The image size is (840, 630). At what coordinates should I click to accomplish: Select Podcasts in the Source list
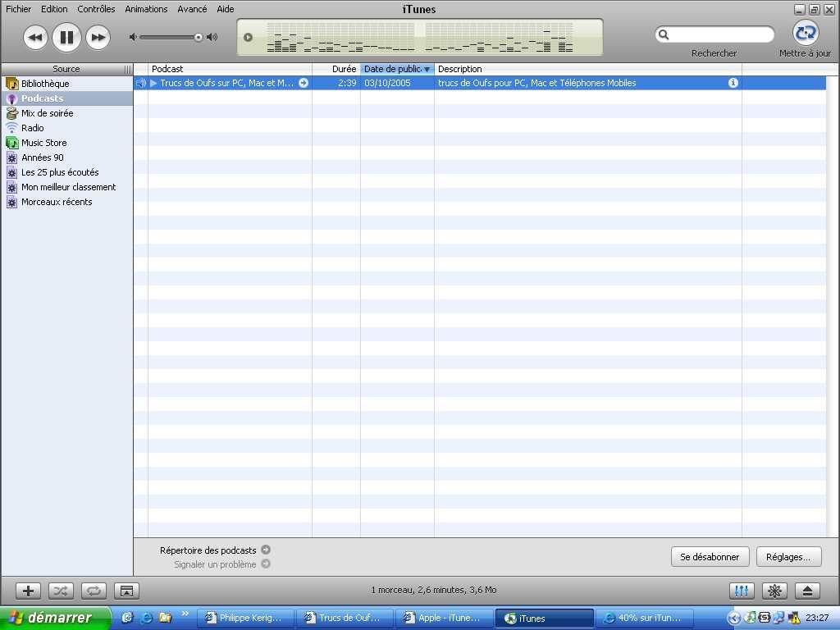[x=67, y=98]
